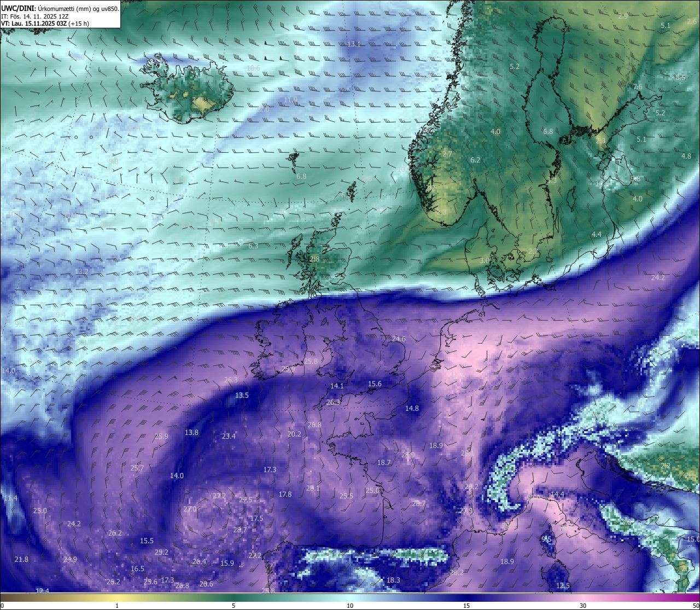Click the value 18.7 over western France
The image size is (700, 610).
click(x=384, y=463)
